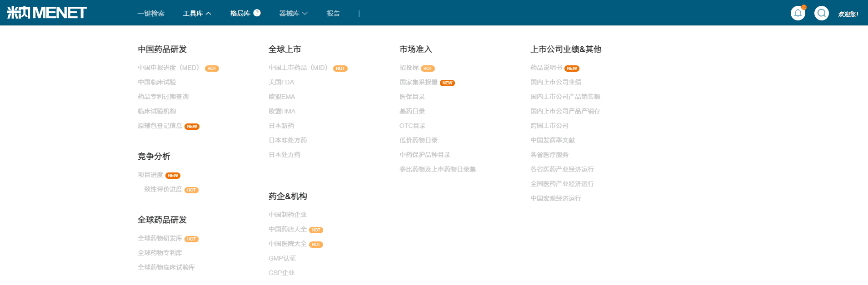
Task: Open OTC目录 link
Action: (413, 126)
